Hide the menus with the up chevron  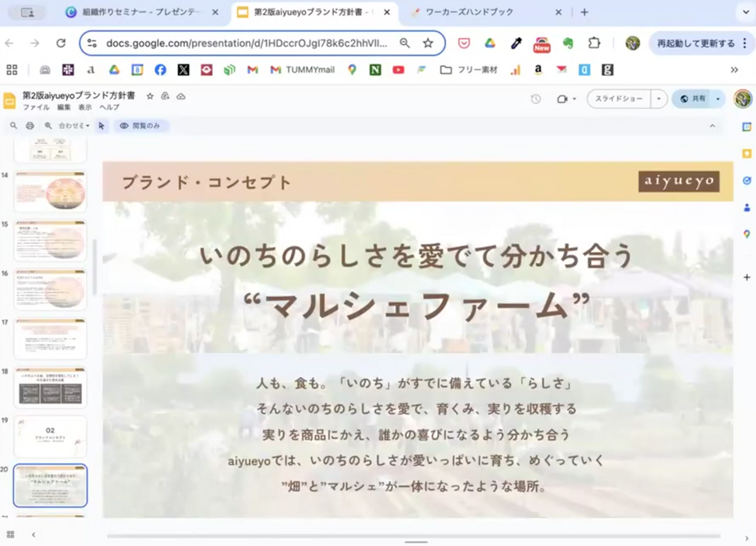click(713, 125)
